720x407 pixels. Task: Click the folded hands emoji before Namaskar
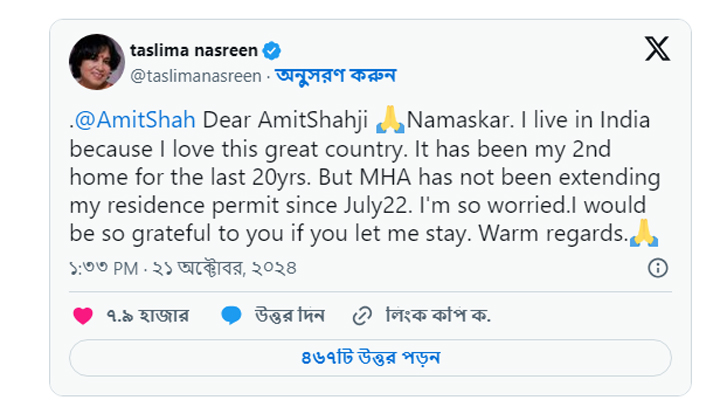pos(390,120)
